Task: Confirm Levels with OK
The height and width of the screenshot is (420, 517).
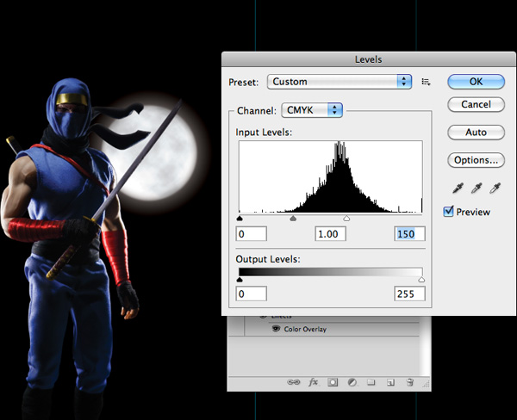Action: (477, 82)
